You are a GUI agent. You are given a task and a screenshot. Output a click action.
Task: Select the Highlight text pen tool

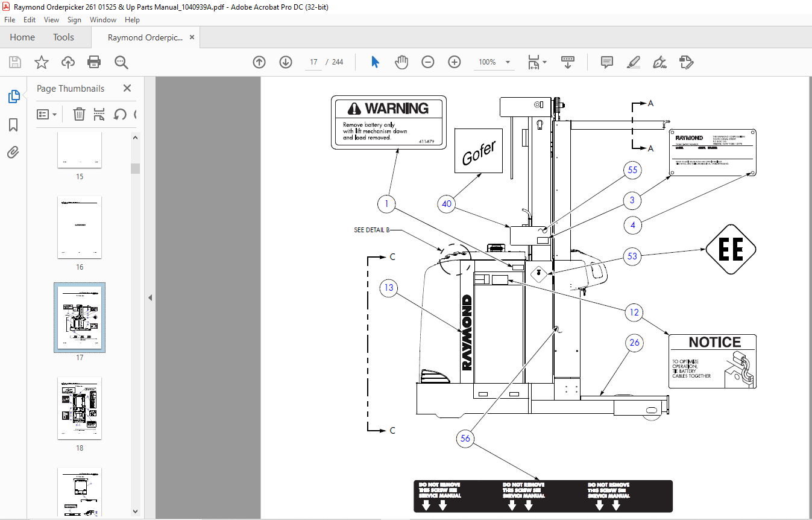[634, 62]
